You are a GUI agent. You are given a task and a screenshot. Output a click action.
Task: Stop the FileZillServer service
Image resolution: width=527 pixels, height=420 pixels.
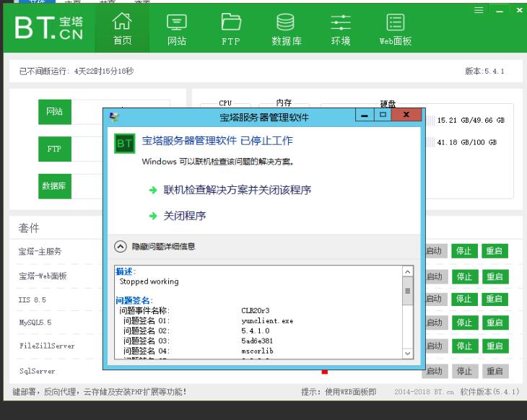click(465, 346)
